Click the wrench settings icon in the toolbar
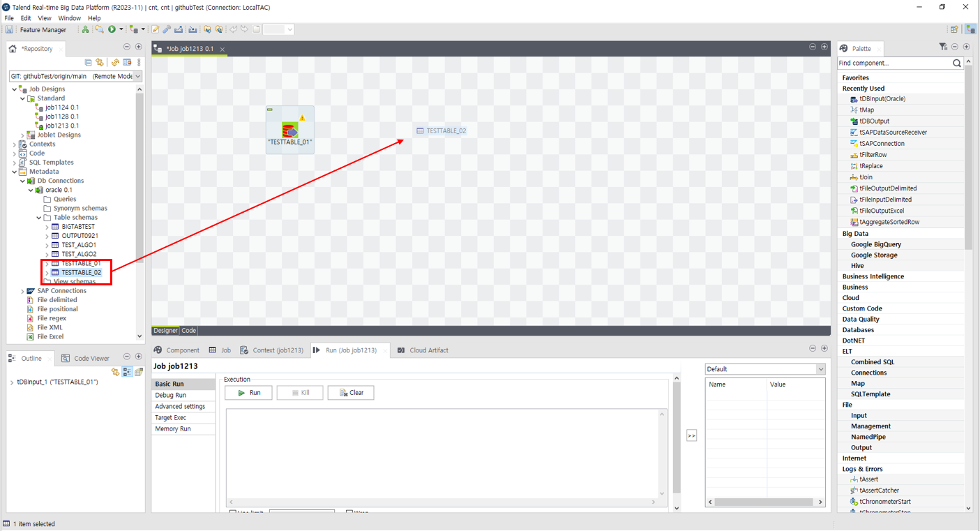The height and width of the screenshot is (531, 980). (x=167, y=29)
